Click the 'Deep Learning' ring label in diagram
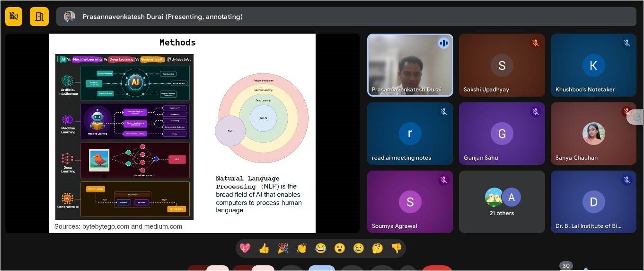The width and height of the screenshot is (644, 271). [263, 100]
